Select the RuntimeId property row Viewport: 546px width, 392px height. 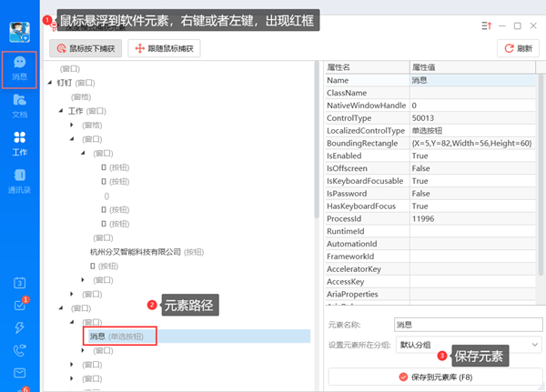(430, 231)
